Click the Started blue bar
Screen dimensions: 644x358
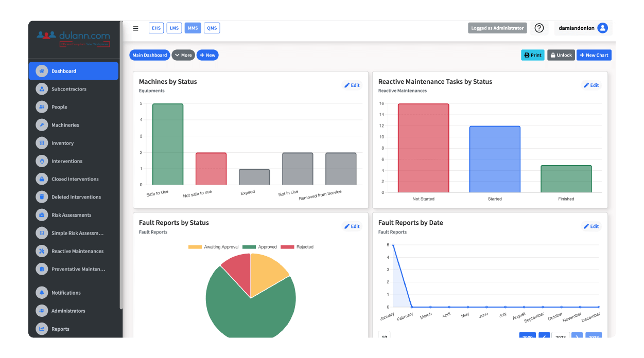[495, 159]
